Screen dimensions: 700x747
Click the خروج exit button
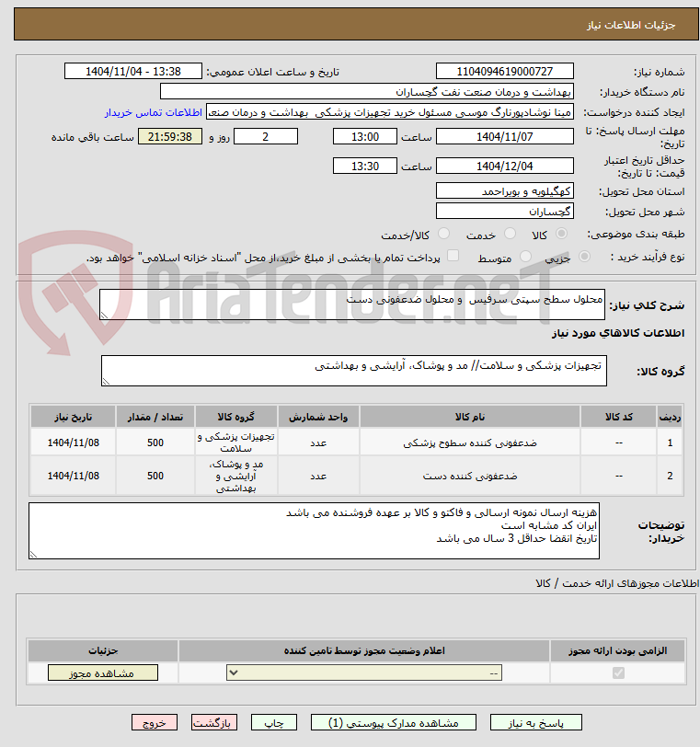tap(155, 722)
